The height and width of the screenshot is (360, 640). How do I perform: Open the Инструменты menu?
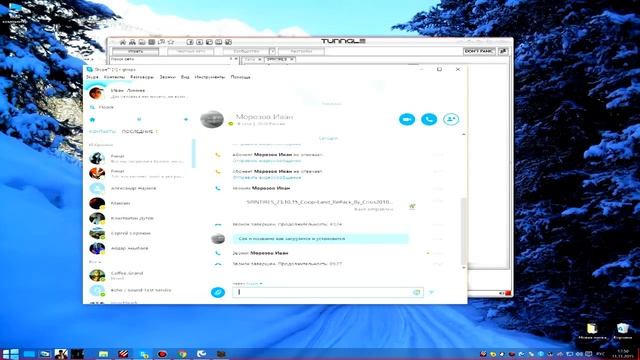210,77
